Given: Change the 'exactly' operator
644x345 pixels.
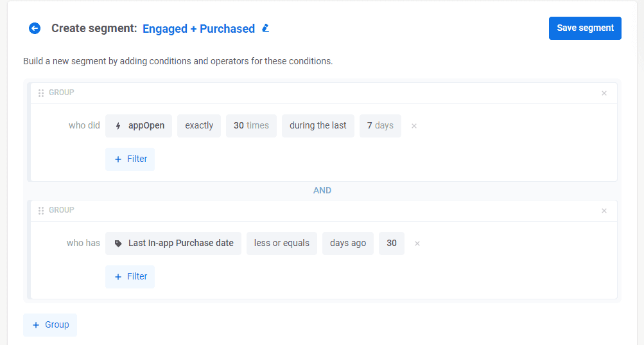Looking at the screenshot, I should point(199,126).
